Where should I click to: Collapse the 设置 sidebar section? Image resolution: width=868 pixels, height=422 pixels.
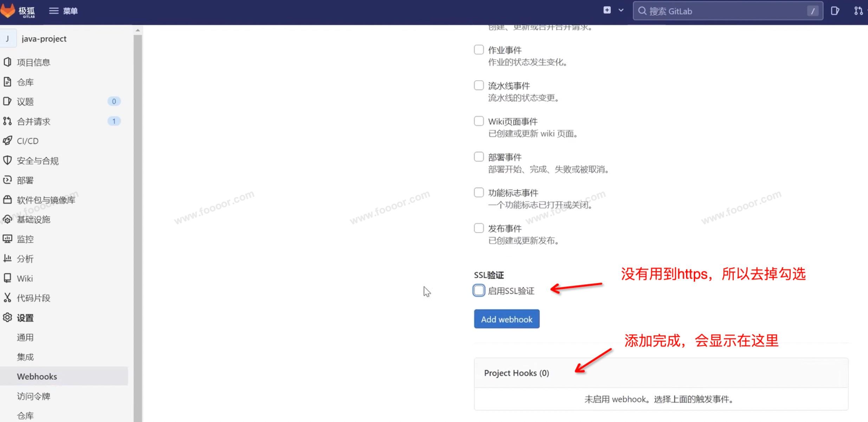pyautogui.click(x=25, y=318)
